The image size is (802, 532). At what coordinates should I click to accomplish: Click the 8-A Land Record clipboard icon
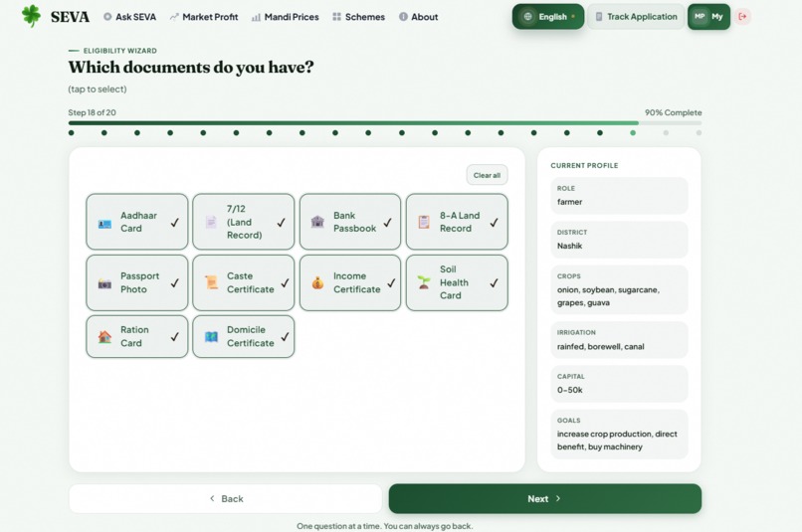tap(424, 222)
